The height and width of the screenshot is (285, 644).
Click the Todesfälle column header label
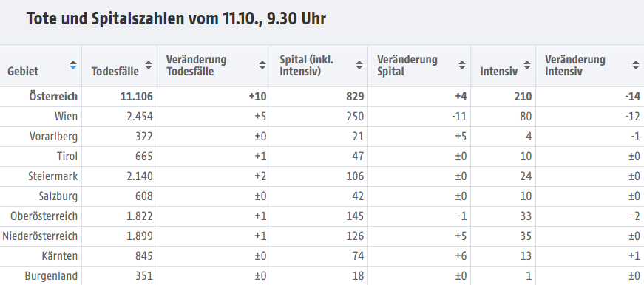(x=115, y=72)
